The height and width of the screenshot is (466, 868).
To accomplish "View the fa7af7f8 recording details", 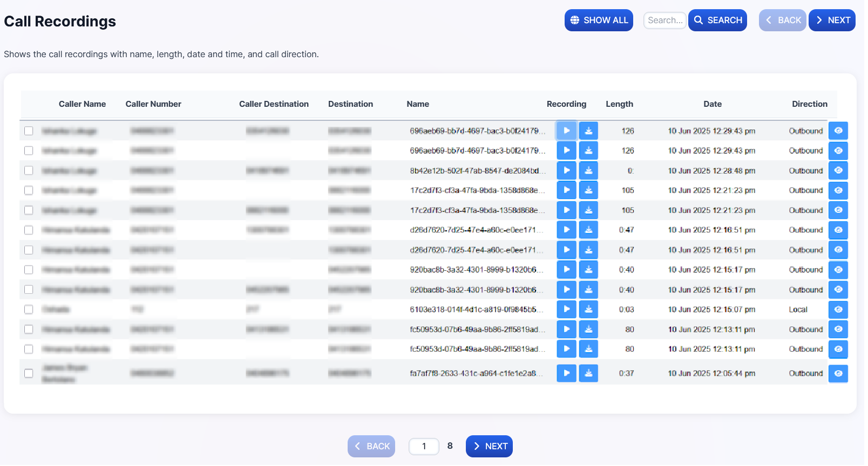I will 838,373.
